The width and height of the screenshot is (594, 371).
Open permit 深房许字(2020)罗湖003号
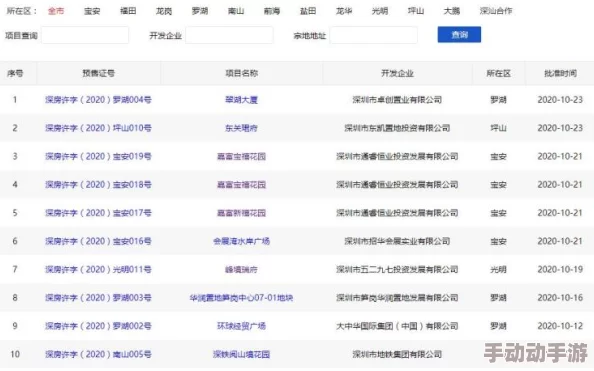click(98, 297)
